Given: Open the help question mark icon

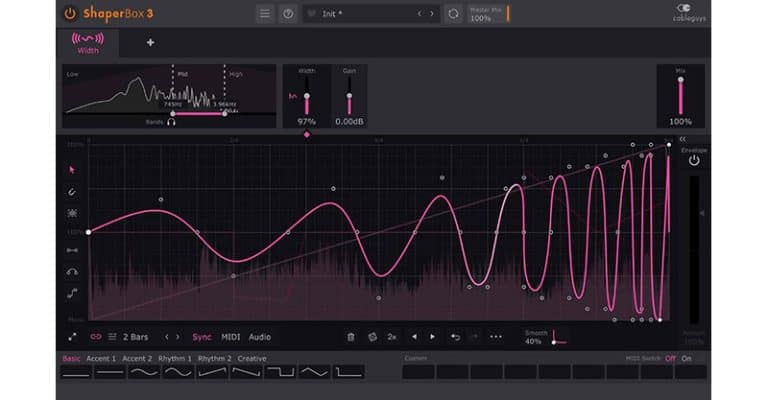Looking at the screenshot, I should [288, 14].
